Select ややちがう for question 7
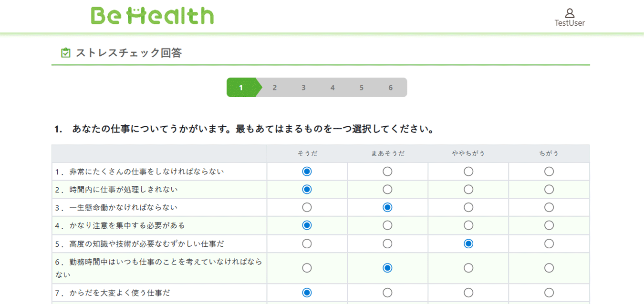The image size is (644, 304). coord(468,292)
